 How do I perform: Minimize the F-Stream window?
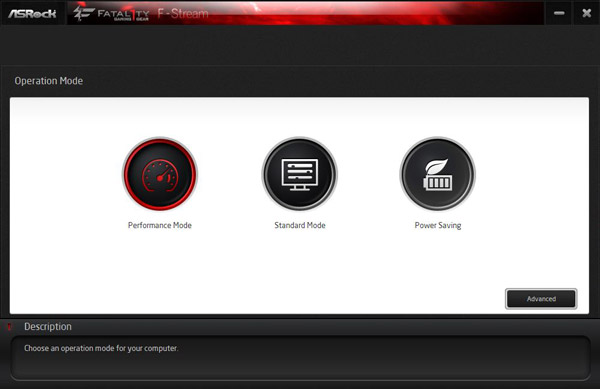(x=559, y=13)
